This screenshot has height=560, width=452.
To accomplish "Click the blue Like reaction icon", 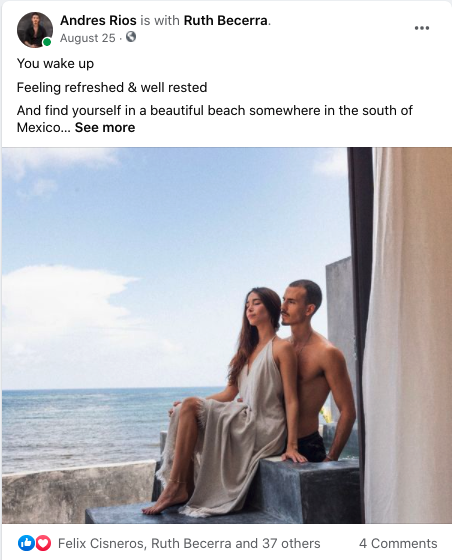I will pyautogui.click(x=26, y=543).
